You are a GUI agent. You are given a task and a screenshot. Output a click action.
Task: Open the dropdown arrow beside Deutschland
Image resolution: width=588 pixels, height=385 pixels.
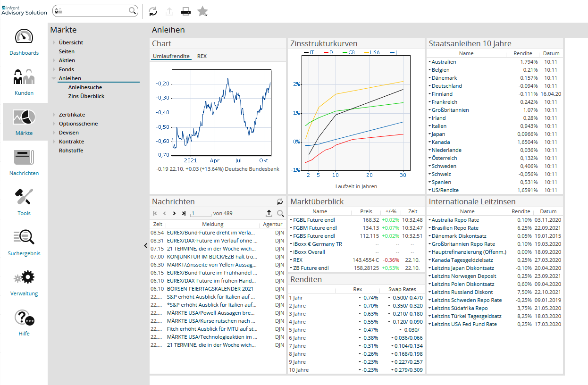(x=429, y=86)
